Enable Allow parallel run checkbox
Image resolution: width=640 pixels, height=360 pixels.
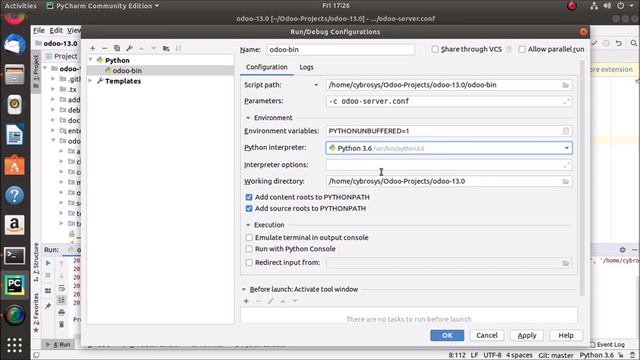click(522, 49)
